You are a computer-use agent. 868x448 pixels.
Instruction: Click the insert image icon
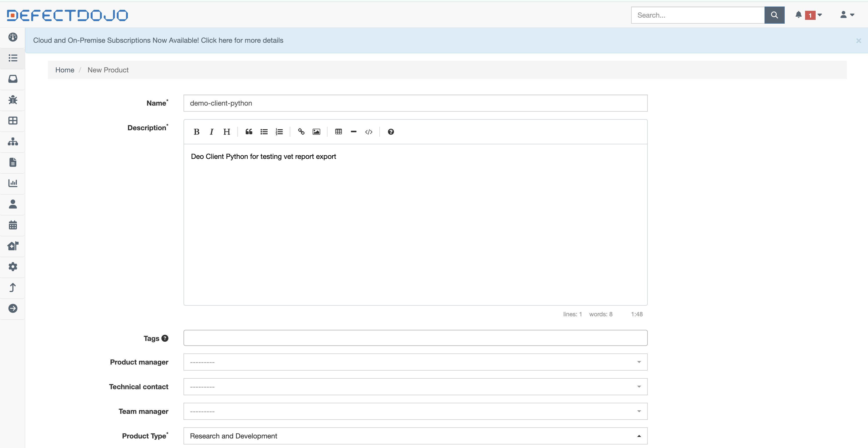pos(316,132)
